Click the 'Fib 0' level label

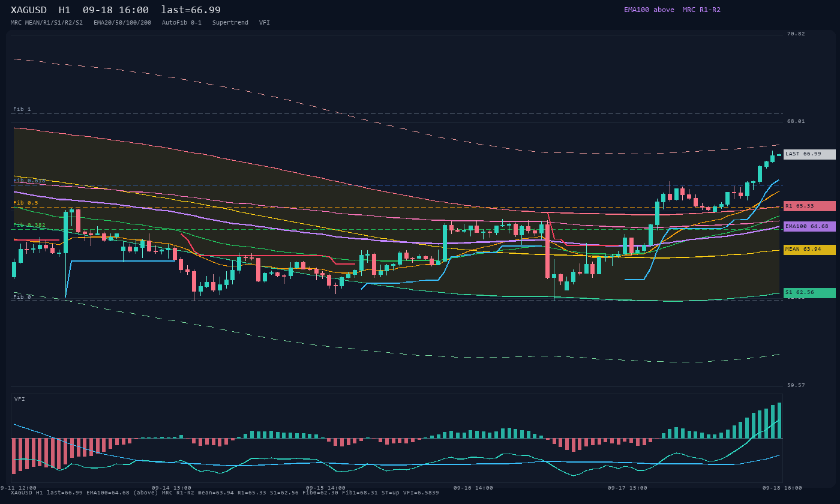22,297
